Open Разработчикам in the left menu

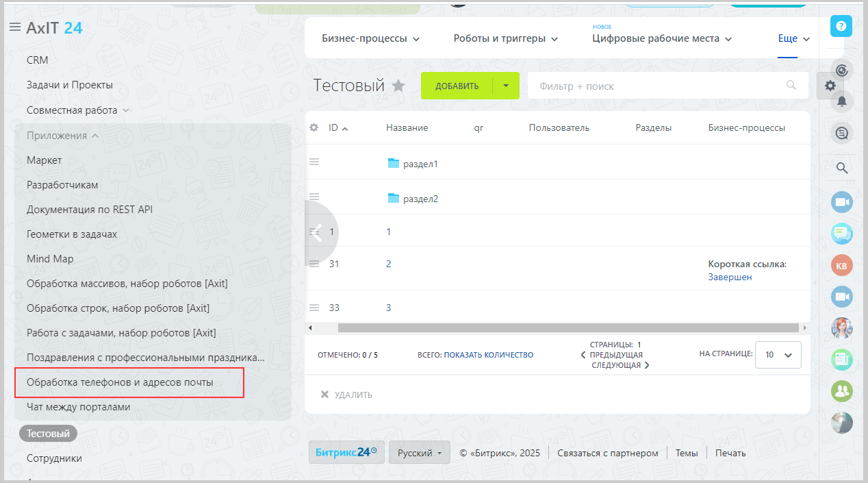pyautogui.click(x=62, y=184)
